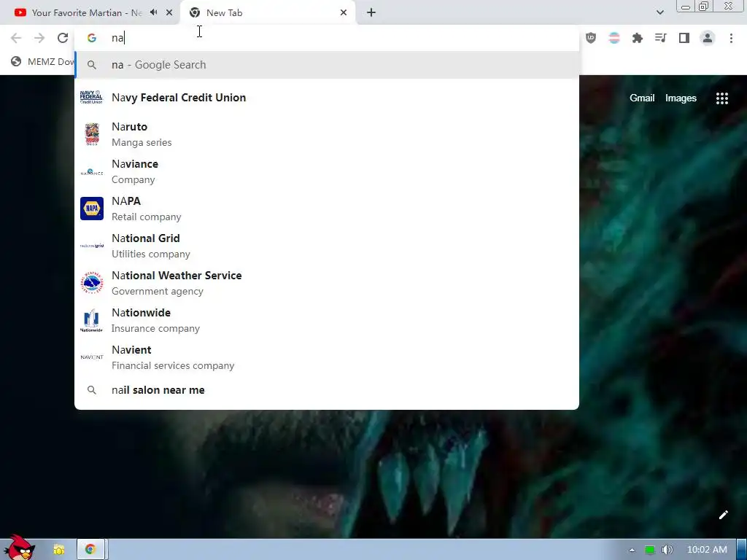
Task: Choose NAPA Retail company suggestion
Action: click(327, 209)
